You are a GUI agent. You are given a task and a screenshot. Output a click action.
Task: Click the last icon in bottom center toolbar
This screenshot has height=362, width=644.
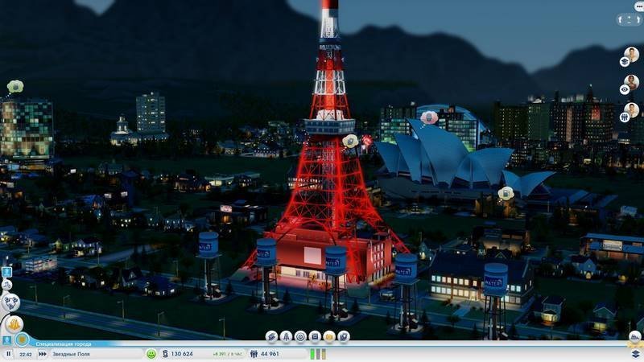pyautogui.click(x=344, y=336)
